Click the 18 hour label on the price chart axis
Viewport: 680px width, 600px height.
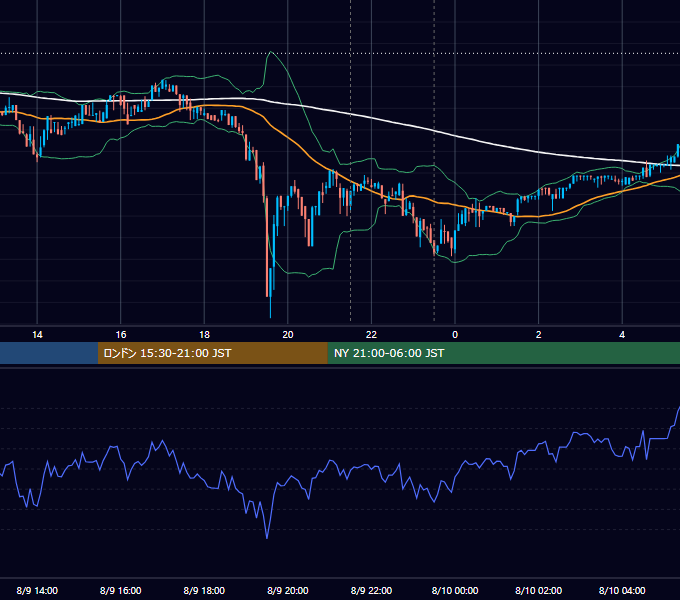[x=204, y=335]
